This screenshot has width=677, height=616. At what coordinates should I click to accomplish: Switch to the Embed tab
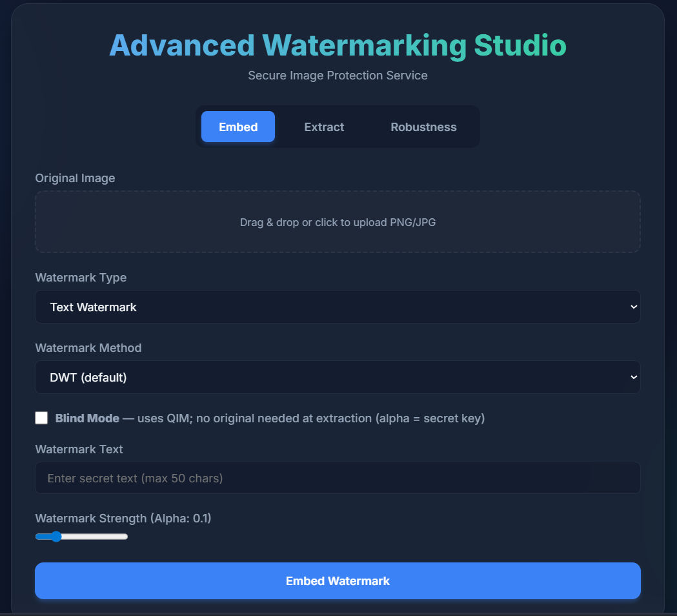(x=238, y=127)
